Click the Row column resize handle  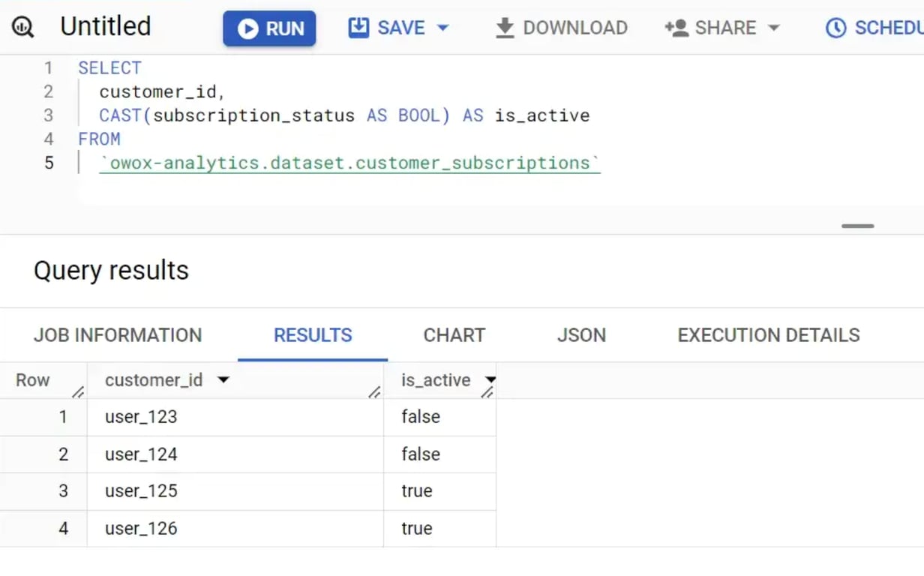click(x=78, y=391)
